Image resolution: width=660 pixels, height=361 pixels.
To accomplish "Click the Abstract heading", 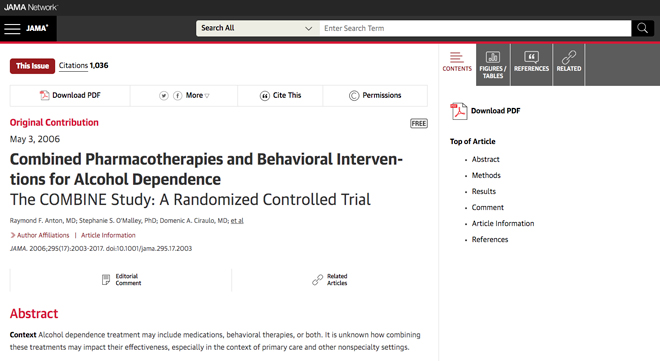I will click(34, 314).
